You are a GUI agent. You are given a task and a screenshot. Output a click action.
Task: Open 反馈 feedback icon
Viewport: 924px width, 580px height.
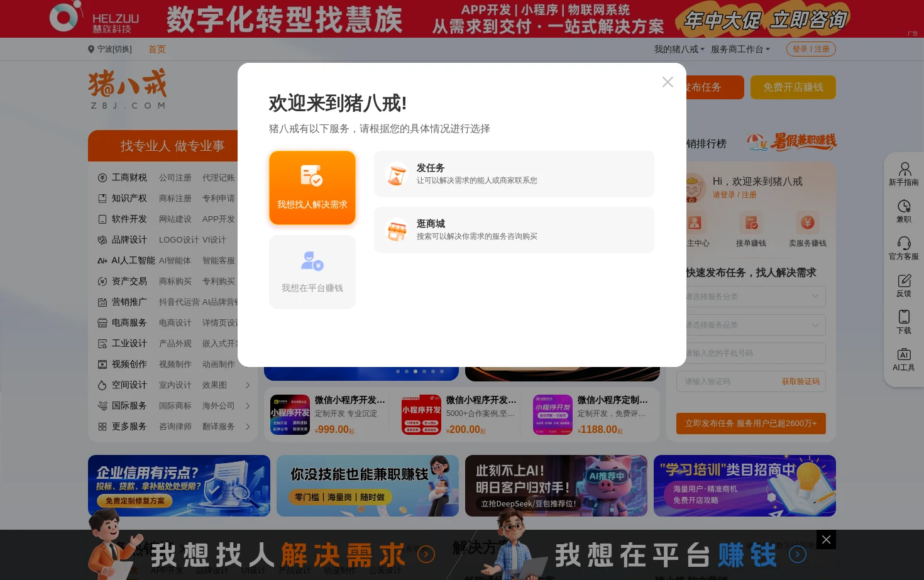(904, 285)
